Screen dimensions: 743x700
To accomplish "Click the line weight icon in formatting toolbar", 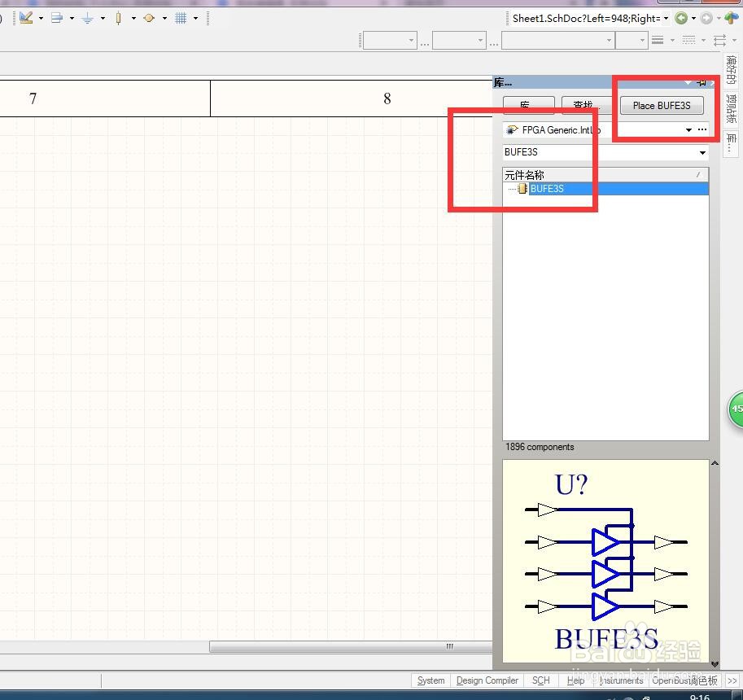I will point(658,40).
